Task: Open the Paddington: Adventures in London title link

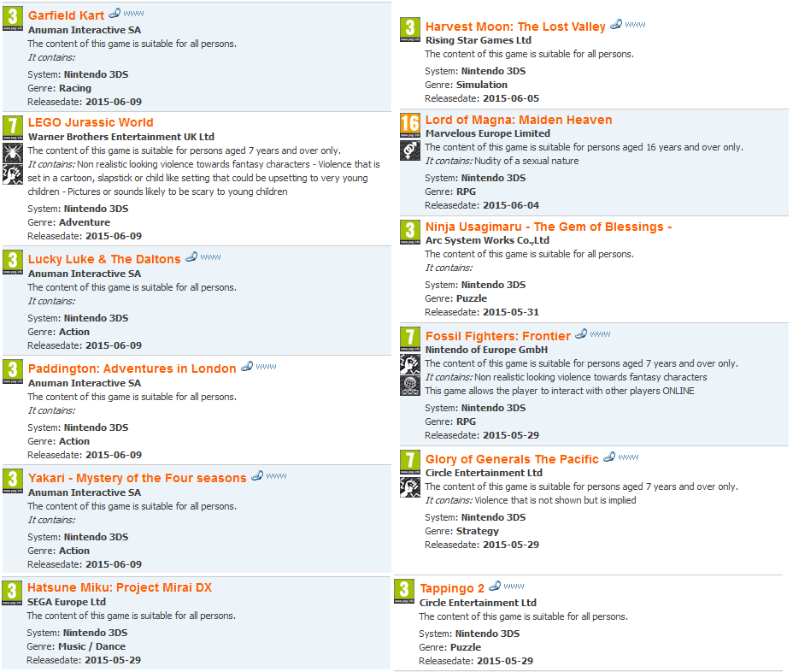Action: [132, 368]
